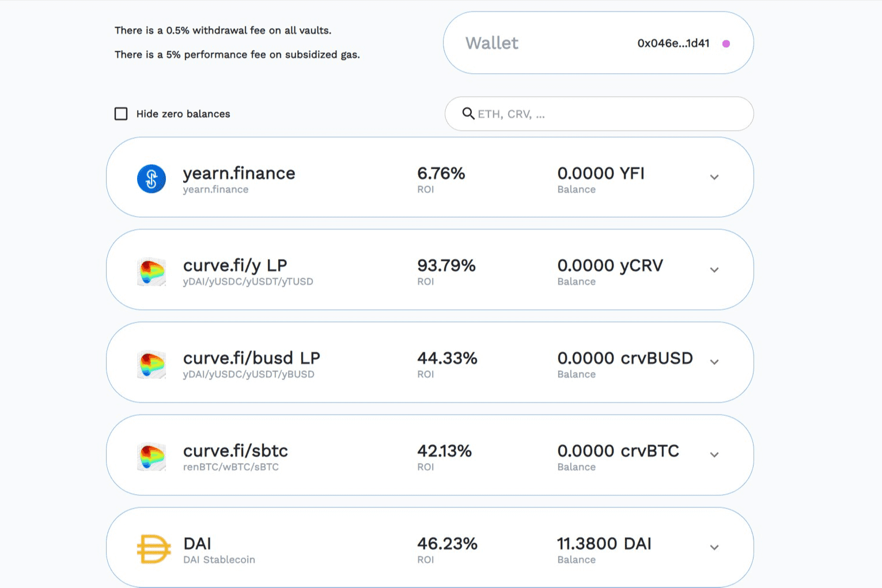882x588 pixels.
Task: Click the blue yearn logo next to YFI balance row
Action: coord(151,179)
